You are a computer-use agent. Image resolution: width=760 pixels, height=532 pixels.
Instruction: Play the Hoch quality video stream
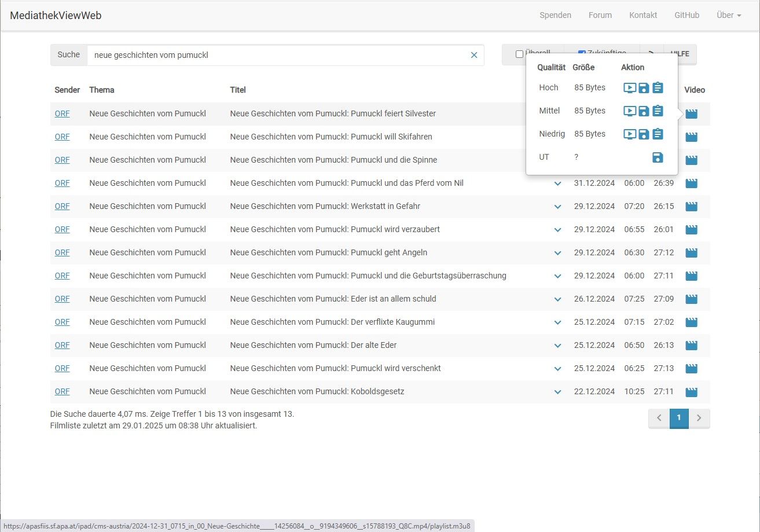click(630, 88)
